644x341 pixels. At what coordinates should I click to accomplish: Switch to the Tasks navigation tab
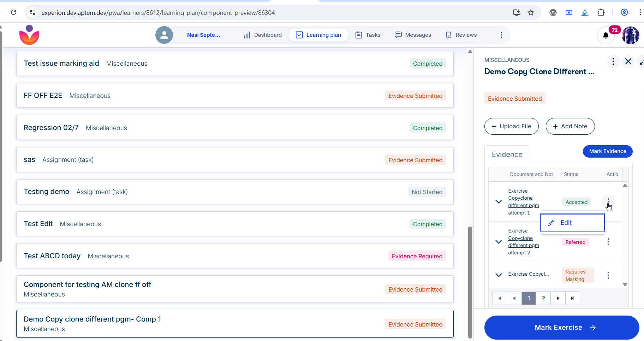[x=368, y=35]
